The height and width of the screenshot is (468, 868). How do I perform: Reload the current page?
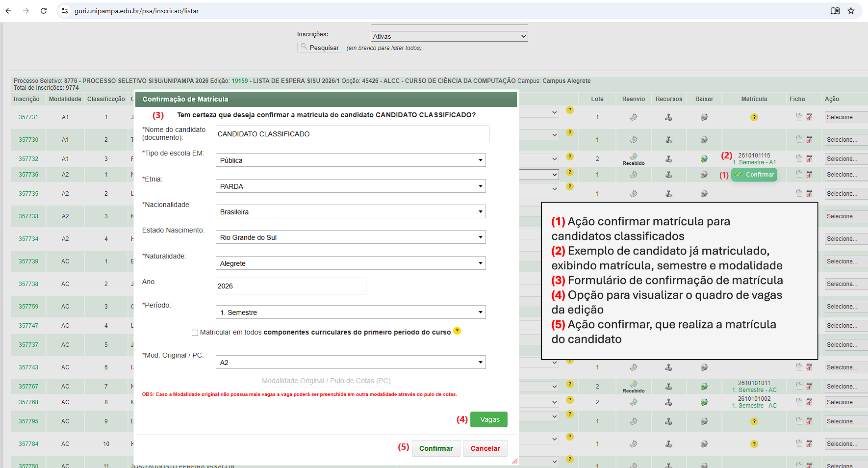pyautogui.click(x=44, y=11)
